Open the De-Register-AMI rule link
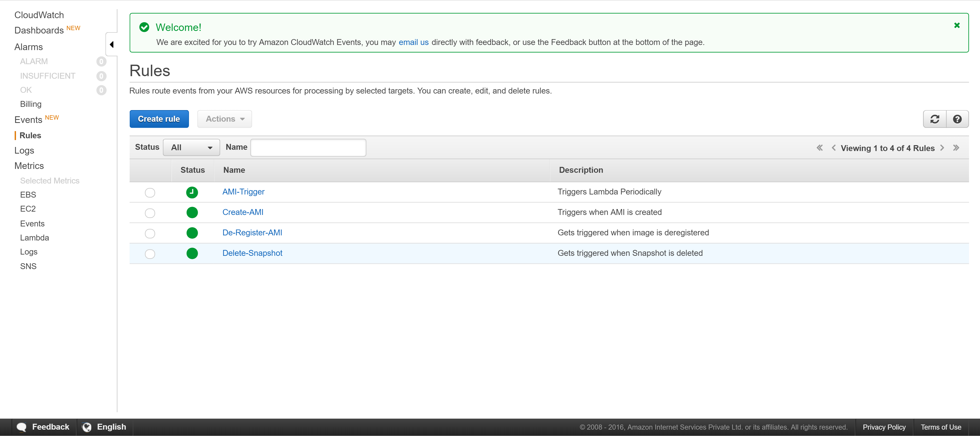 (252, 233)
